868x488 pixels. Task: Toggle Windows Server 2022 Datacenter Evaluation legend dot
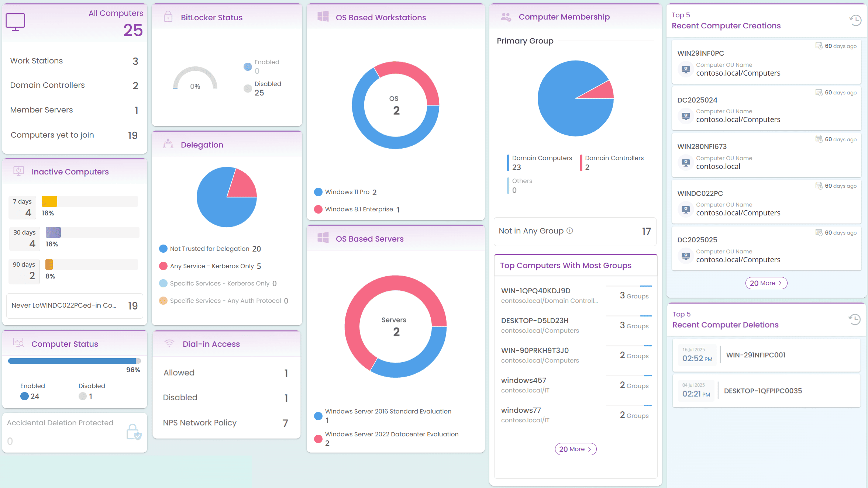[x=318, y=439]
